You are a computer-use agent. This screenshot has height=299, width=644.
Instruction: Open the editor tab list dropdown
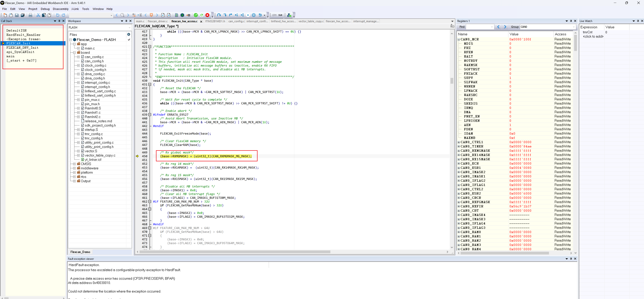452,21
